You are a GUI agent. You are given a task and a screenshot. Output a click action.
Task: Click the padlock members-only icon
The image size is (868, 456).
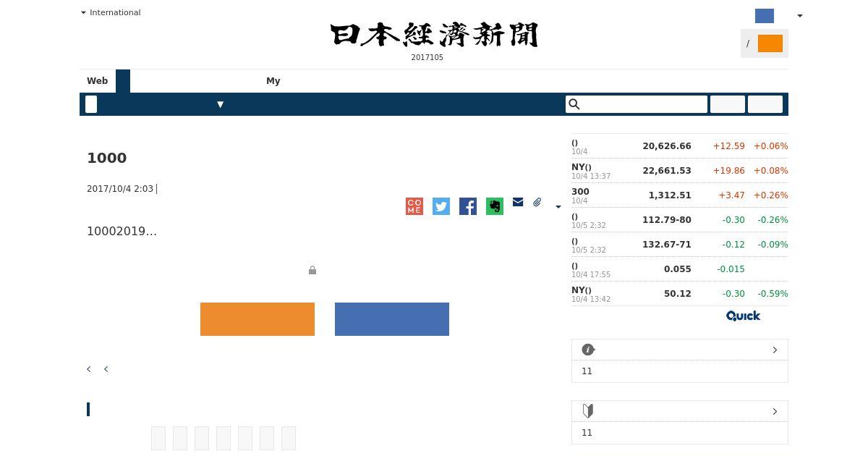(312, 270)
